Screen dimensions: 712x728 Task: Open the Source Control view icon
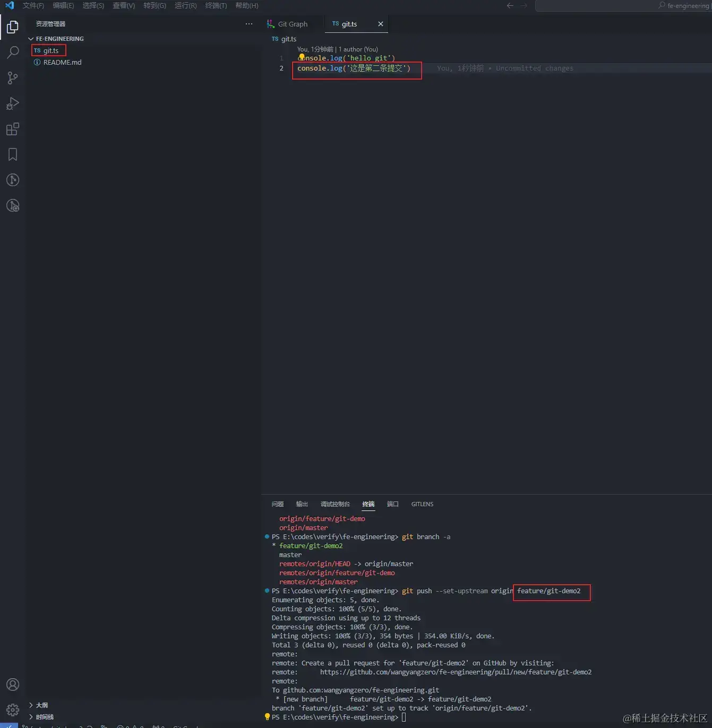(x=13, y=78)
